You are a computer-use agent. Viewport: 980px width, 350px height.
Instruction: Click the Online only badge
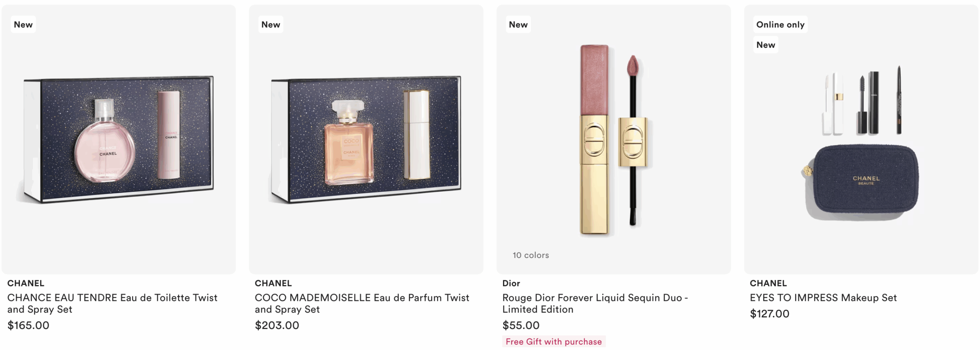(x=780, y=25)
